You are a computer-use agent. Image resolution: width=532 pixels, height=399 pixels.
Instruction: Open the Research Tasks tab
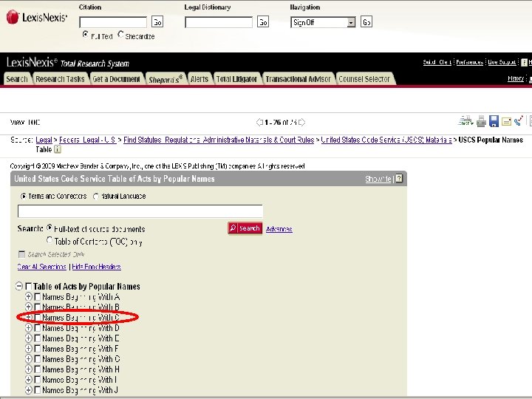pyautogui.click(x=60, y=79)
